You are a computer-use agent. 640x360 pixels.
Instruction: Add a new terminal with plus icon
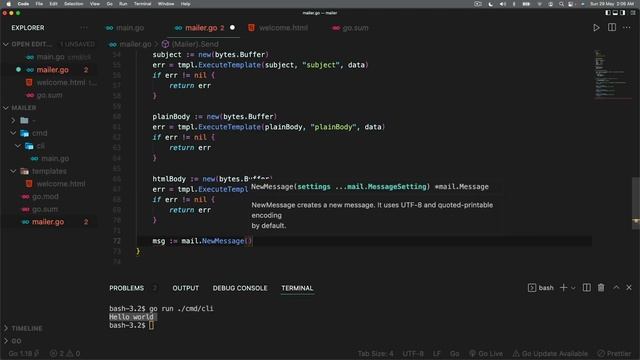click(x=563, y=288)
